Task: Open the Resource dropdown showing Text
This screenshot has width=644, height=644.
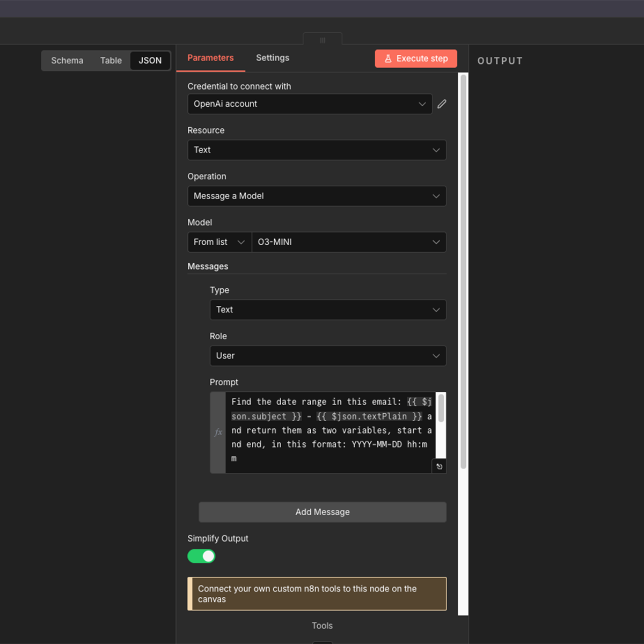Action: pyautogui.click(x=317, y=150)
